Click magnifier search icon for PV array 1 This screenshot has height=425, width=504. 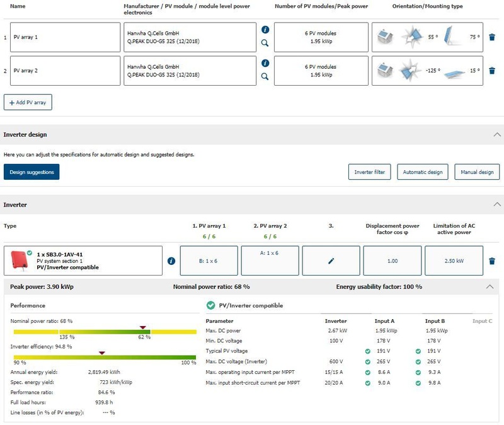265,44
